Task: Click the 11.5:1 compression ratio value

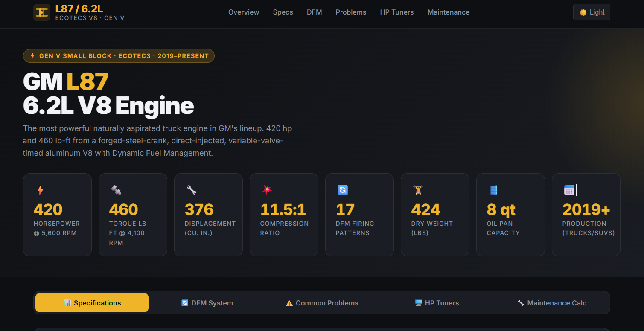Action: point(283,209)
